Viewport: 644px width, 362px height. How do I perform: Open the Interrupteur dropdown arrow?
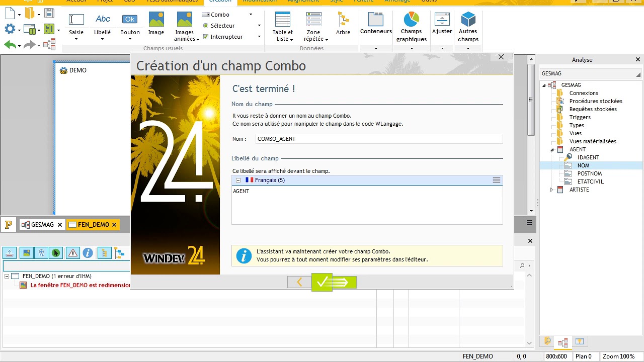tap(259, 37)
